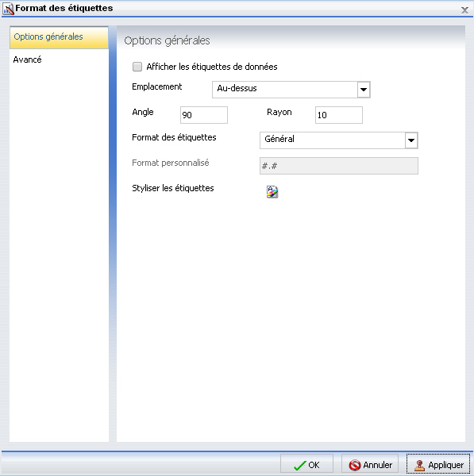Viewport: 474px width, 476px height.
Task: Click the green checkmark on OK
Action: pyautogui.click(x=299, y=465)
